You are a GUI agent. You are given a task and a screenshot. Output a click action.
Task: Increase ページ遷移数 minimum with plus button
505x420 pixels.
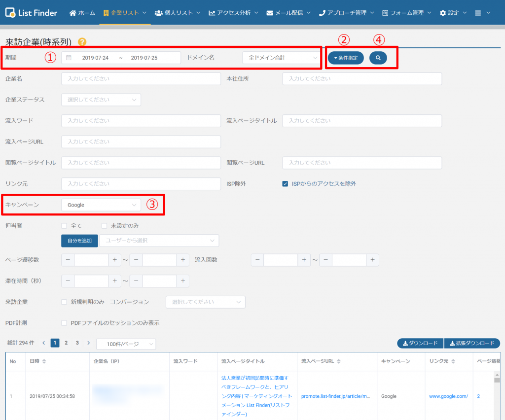point(114,260)
